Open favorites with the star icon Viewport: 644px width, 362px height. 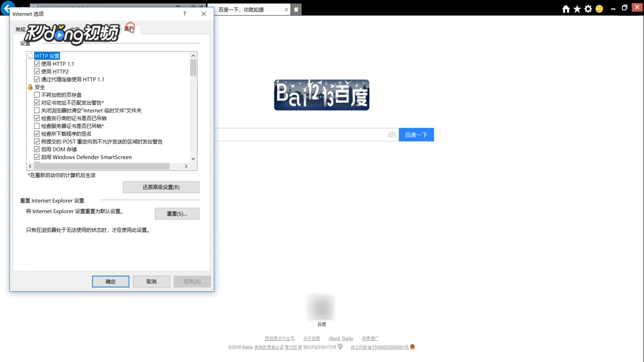click(577, 9)
